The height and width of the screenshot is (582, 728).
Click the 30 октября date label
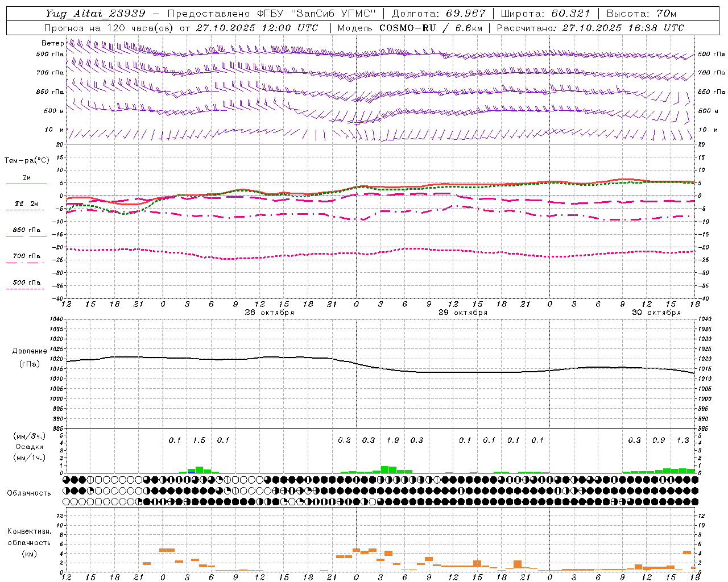click(x=656, y=313)
